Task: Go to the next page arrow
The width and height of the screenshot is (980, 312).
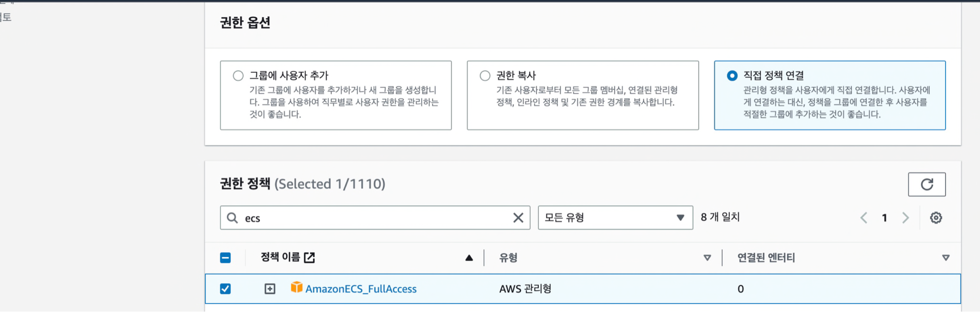Action: tap(905, 218)
